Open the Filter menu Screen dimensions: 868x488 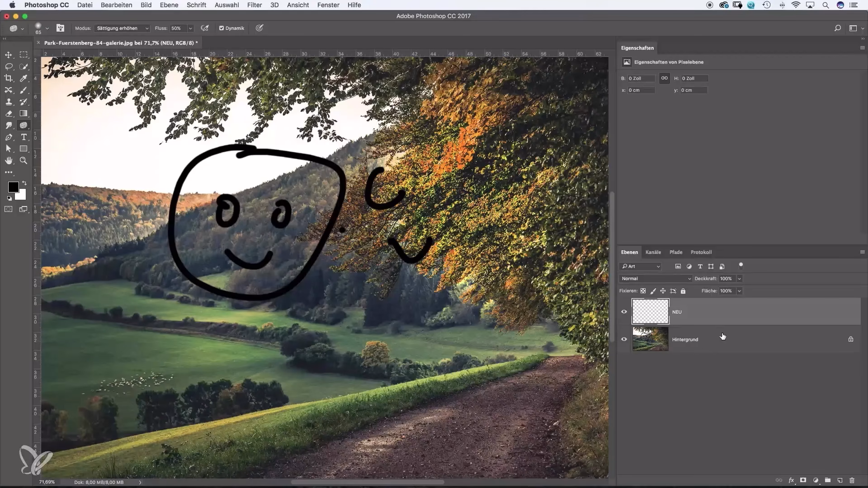tap(254, 5)
